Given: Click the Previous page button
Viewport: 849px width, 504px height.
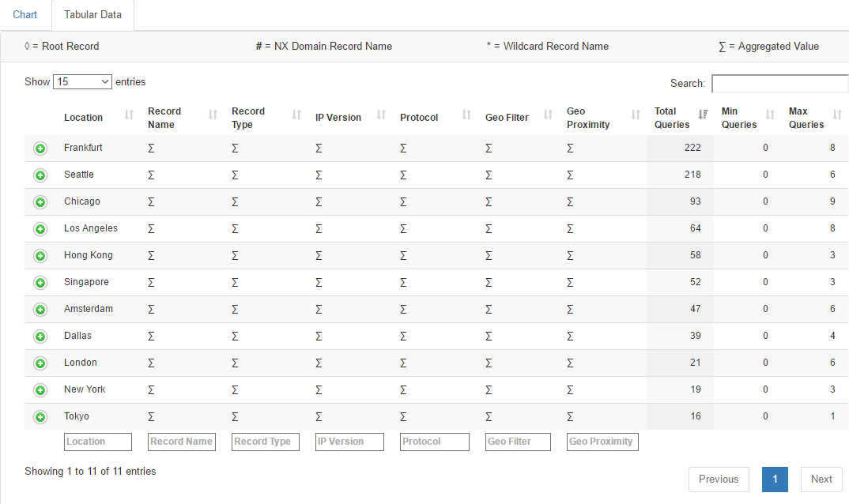Looking at the screenshot, I should pos(719,479).
